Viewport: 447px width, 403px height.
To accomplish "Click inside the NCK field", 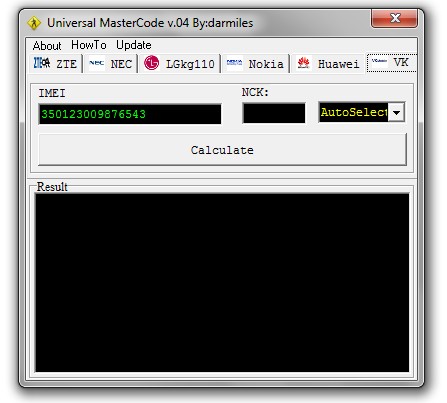I will [x=274, y=113].
